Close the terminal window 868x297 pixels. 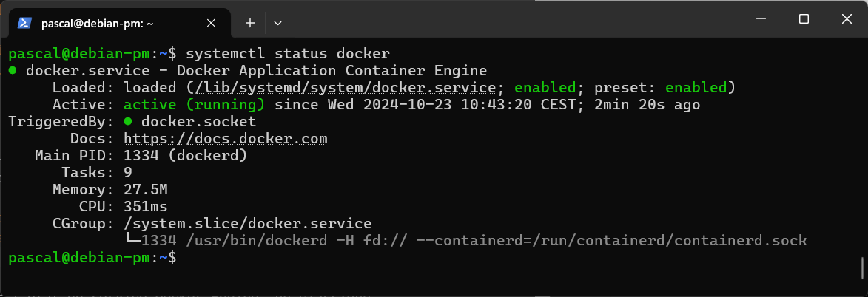point(846,18)
